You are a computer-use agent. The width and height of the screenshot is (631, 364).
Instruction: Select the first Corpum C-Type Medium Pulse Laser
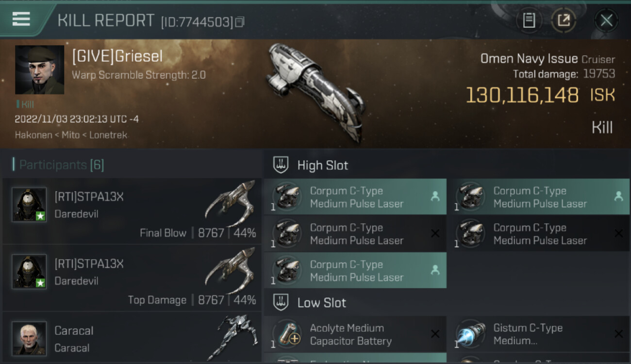(355, 197)
